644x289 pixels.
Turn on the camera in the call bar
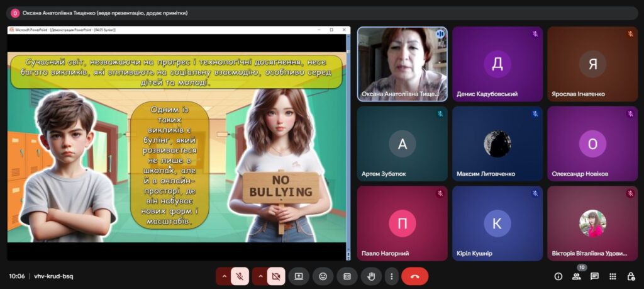point(276,276)
